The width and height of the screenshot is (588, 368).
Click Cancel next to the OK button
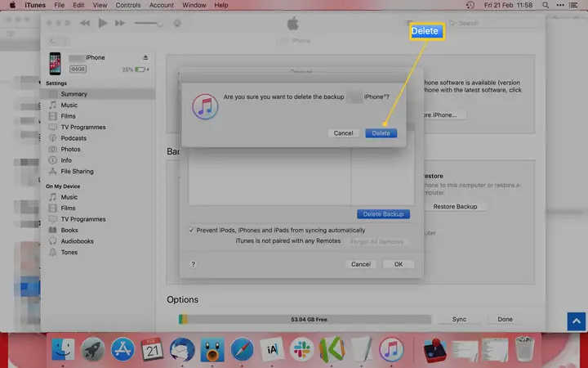[x=361, y=264]
